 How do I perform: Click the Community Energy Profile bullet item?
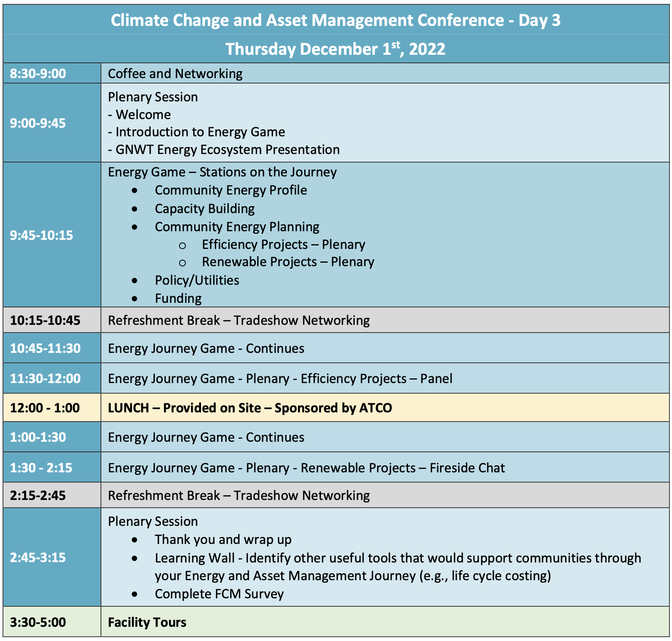tap(231, 190)
